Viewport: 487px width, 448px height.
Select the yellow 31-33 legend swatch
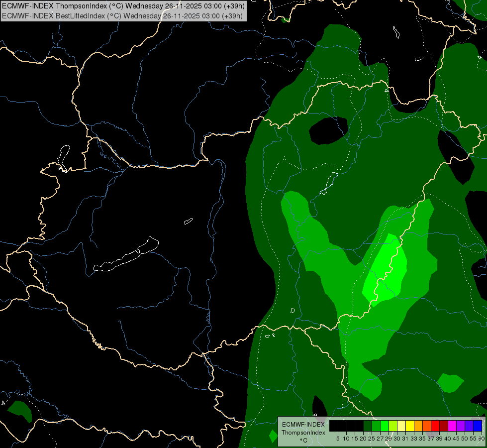point(410,426)
